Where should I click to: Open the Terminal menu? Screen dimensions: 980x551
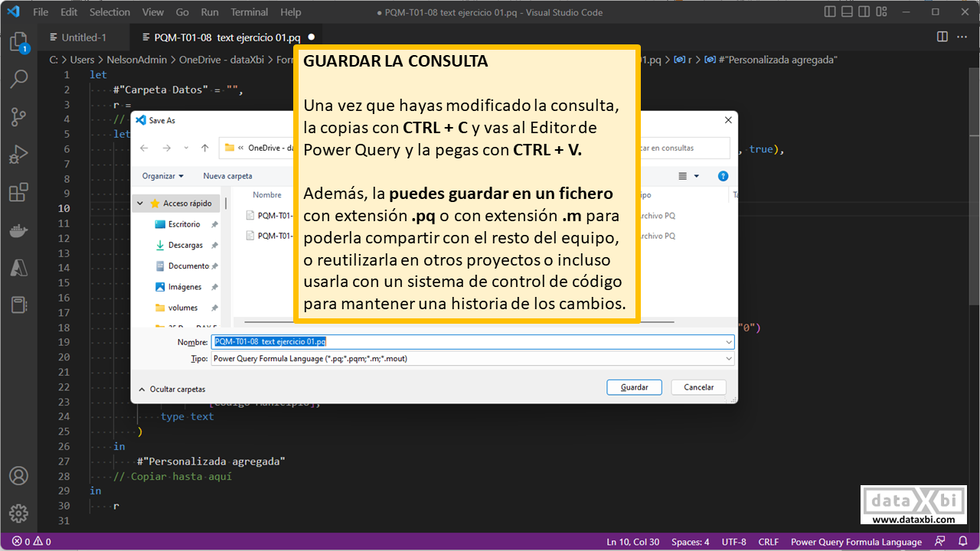click(x=249, y=12)
